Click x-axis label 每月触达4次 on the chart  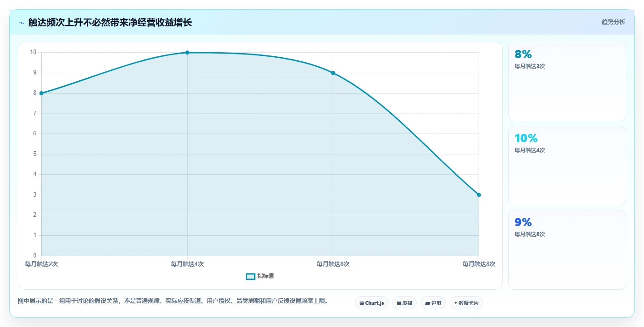(187, 264)
